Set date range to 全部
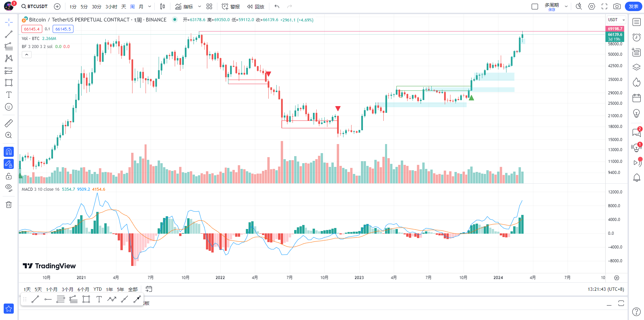644x320 pixels. click(133, 289)
